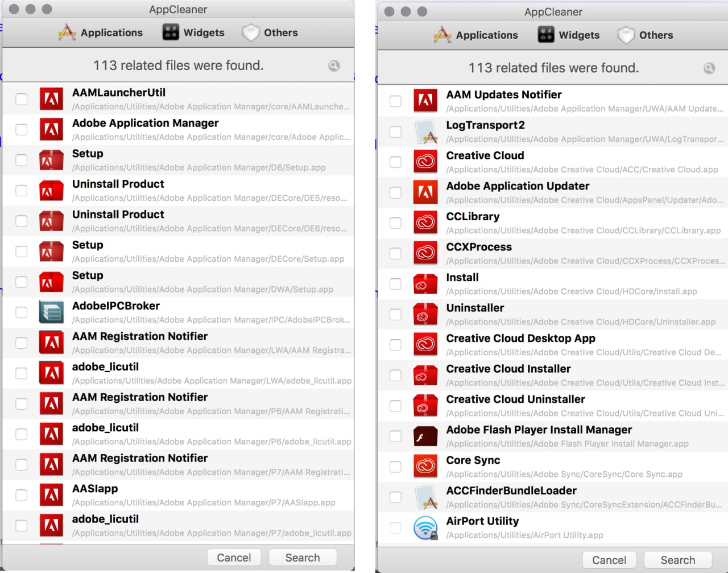Click the Install box icon
728x573 pixels.
pyautogui.click(x=425, y=284)
